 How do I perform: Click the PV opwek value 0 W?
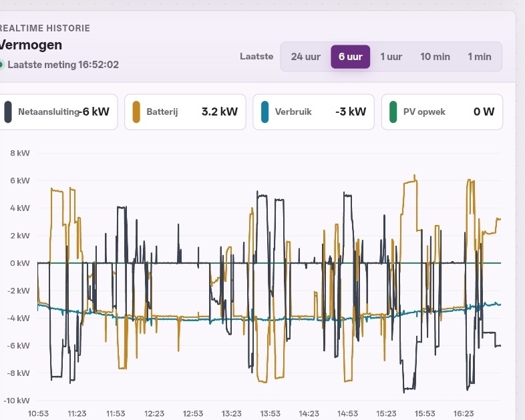tap(484, 112)
